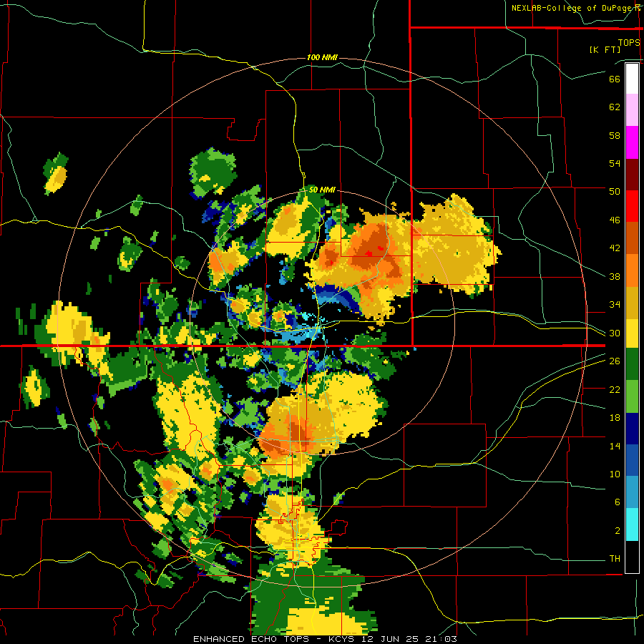This screenshot has height=644, width=644.
Task: Select the magenta swatch in the color scale
Action: pyautogui.click(x=632, y=142)
